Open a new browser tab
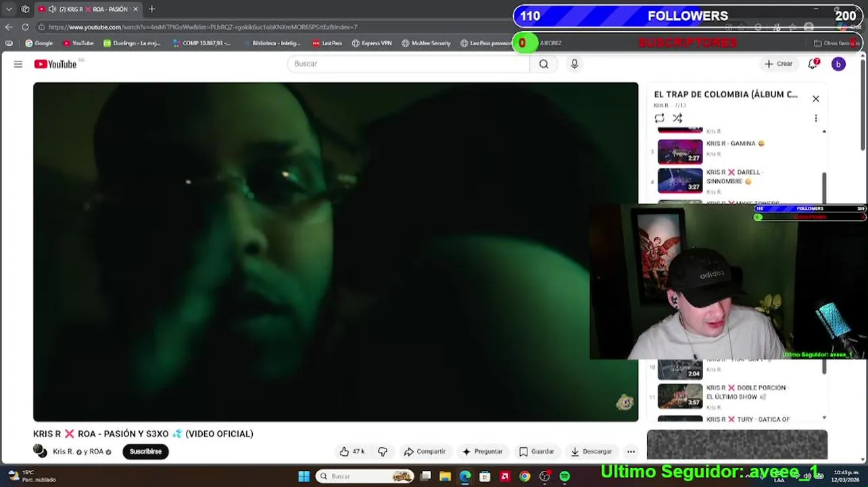 (x=151, y=9)
